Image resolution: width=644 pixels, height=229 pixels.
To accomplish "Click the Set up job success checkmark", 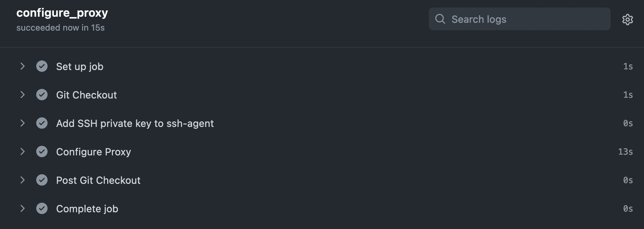I will coord(42,66).
